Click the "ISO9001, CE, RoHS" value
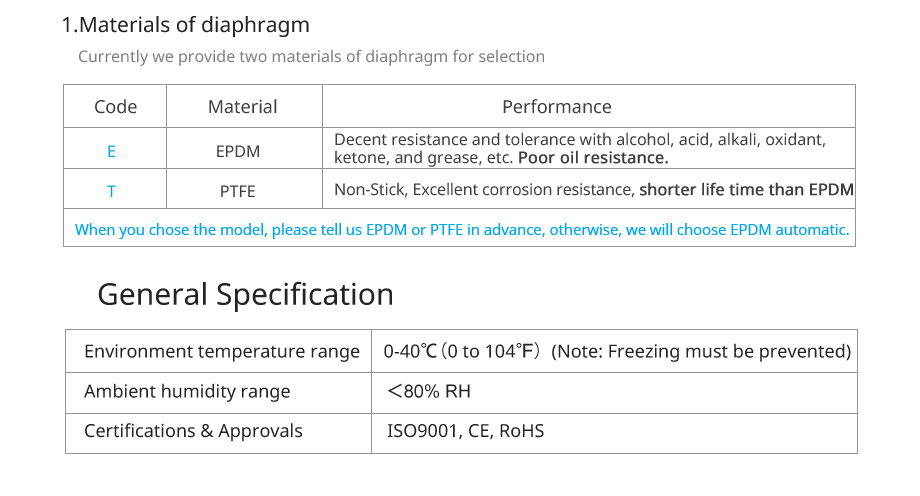 pyautogui.click(x=465, y=431)
